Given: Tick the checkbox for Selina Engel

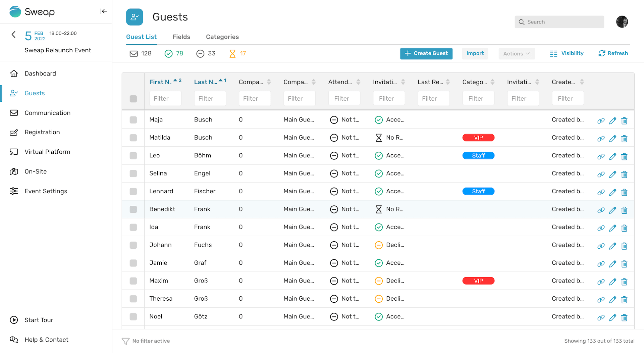Looking at the screenshot, I should tap(133, 173).
